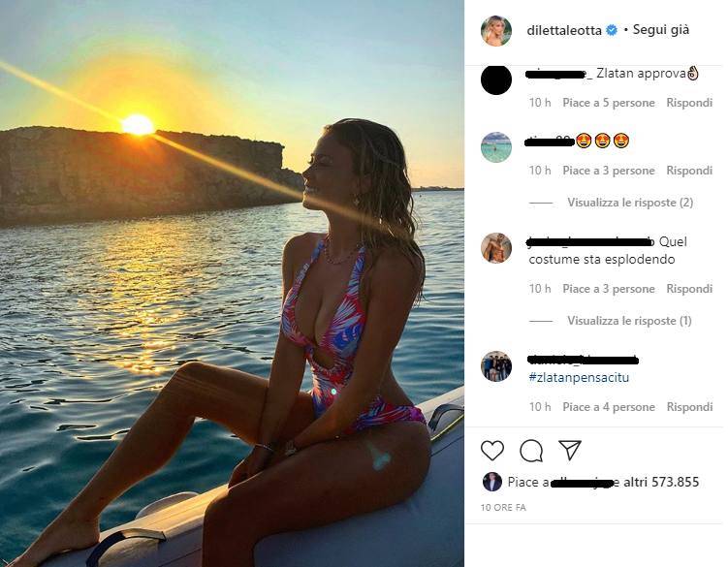Open the beach photo commenter avatar
Image resolution: width=728 pixels, height=567 pixels.
tap(496, 146)
